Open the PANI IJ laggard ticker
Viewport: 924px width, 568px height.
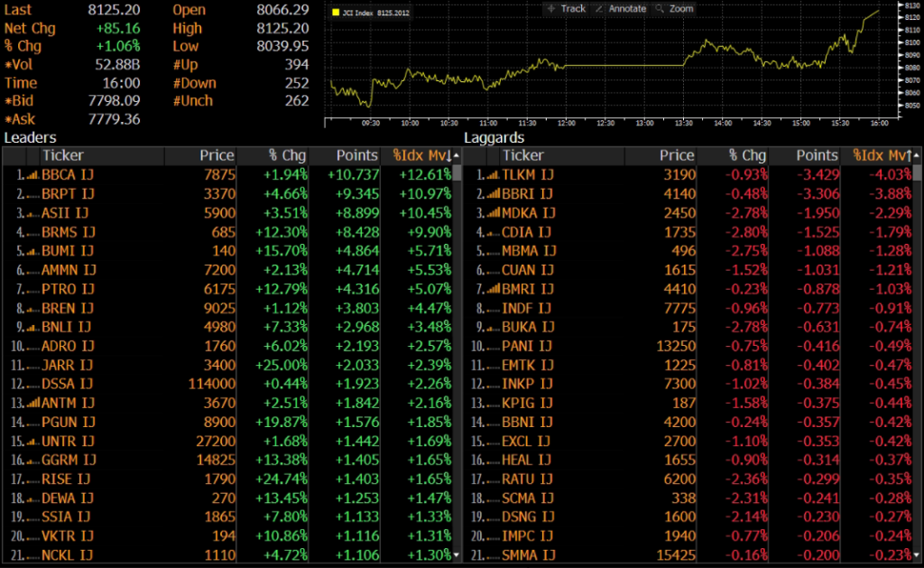pos(527,345)
